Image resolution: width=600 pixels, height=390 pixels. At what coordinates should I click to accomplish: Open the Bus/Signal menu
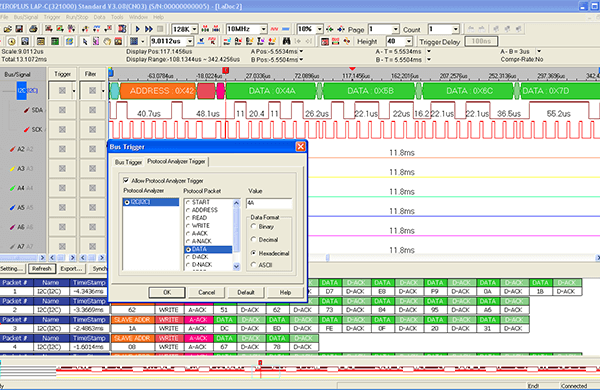pyautogui.click(x=26, y=17)
